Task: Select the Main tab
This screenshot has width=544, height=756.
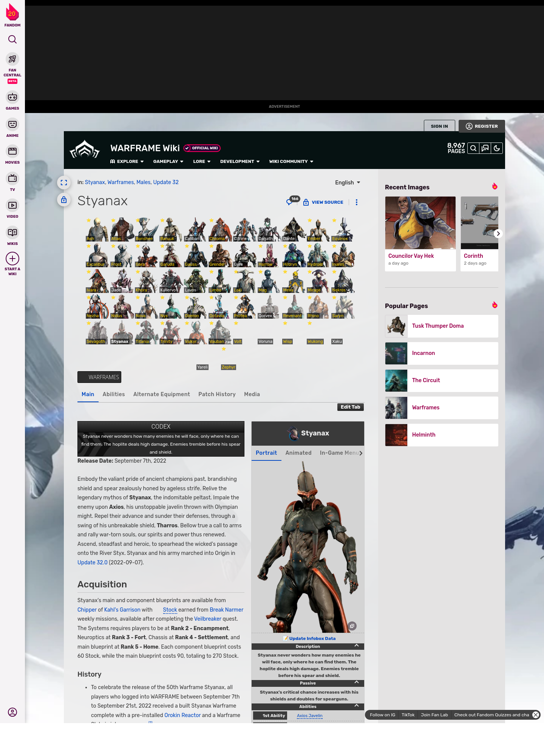Action: click(x=88, y=394)
